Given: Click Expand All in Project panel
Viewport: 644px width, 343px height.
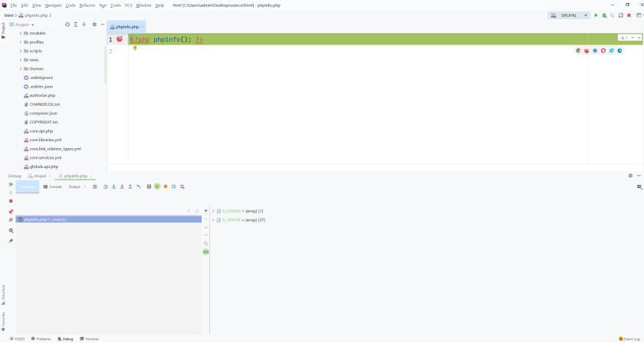Looking at the screenshot, I should click(76, 25).
